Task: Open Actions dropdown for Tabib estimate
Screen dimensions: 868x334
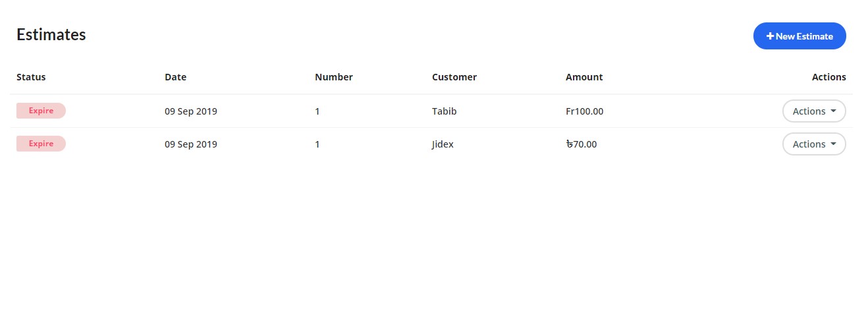Action: pyautogui.click(x=813, y=111)
